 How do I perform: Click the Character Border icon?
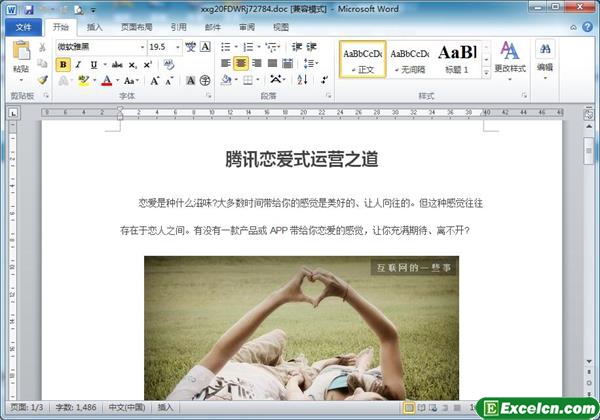205,47
